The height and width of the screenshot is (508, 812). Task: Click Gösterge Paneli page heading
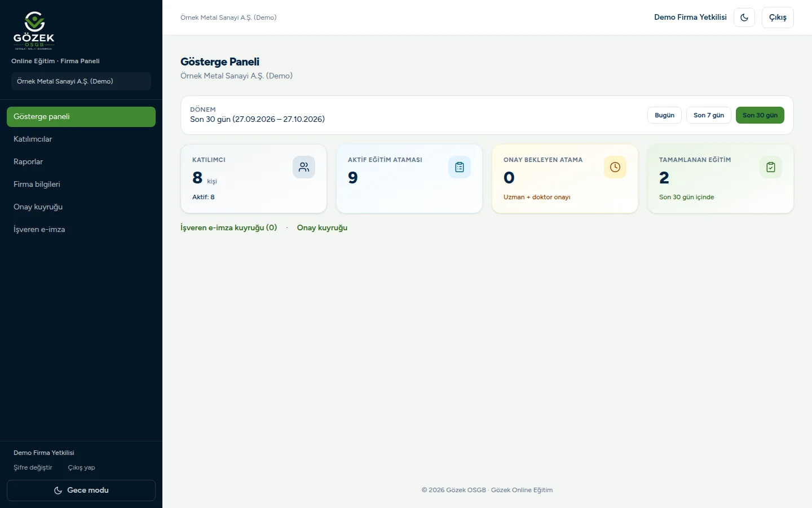[220, 62]
